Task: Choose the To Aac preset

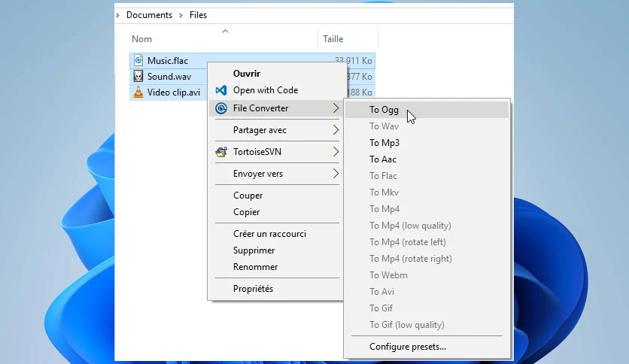Action: click(x=383, y=159)
